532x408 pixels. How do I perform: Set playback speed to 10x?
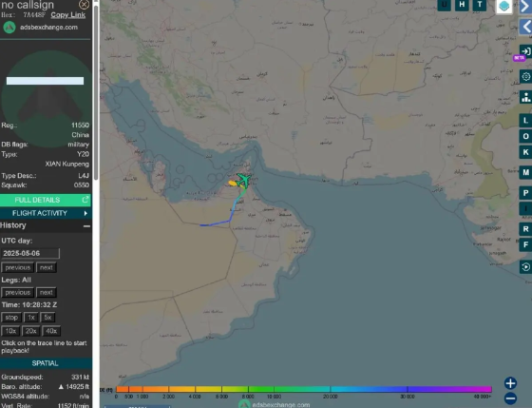click(x=10, y=331)
